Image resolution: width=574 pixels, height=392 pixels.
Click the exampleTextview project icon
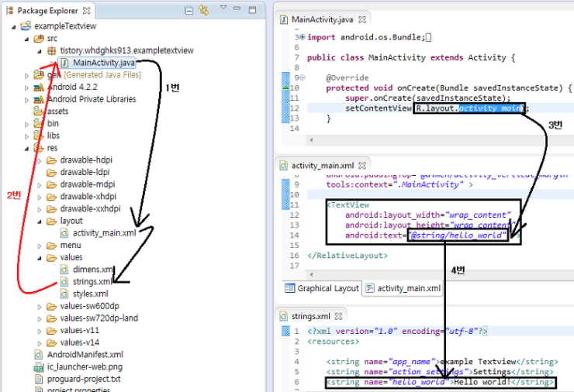tap(26, 26)
